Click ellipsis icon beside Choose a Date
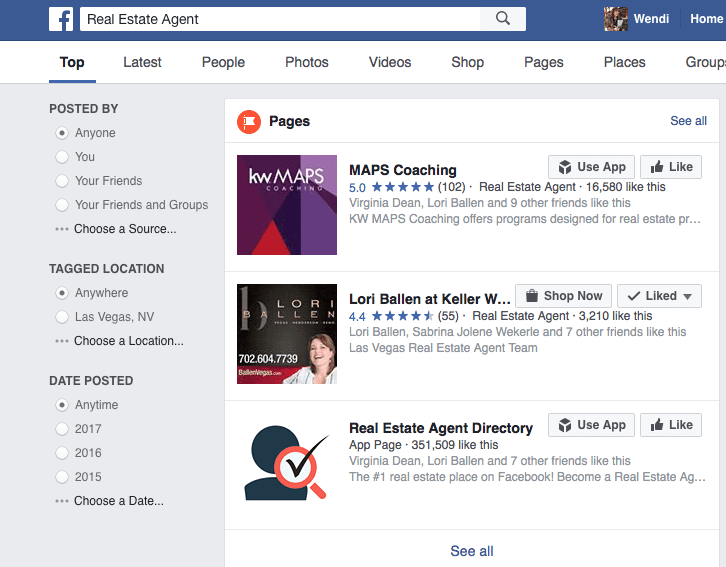 tap(62, 501)
